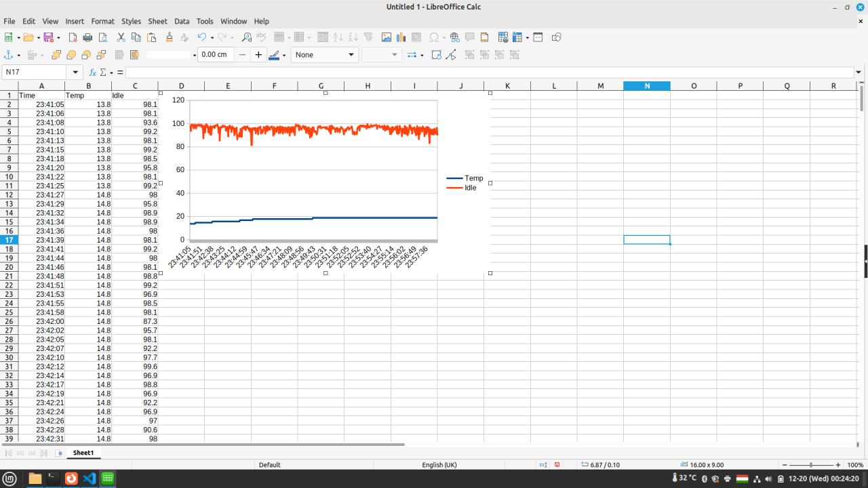Launch Visual Studio Code from taskbar
This screenshot has height=488, width=868.
coord(90,479)
